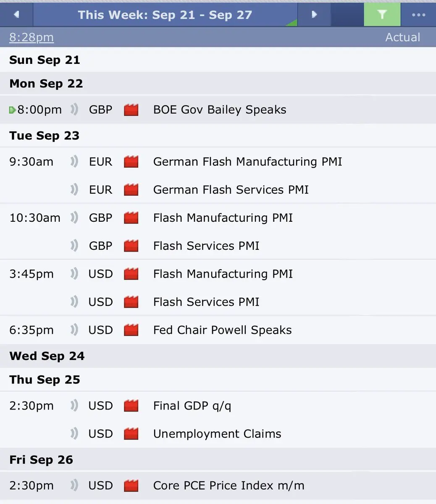
Task: Click red impact folder for BOE Gov Bailey Speaks
Action: click(131, 110)
